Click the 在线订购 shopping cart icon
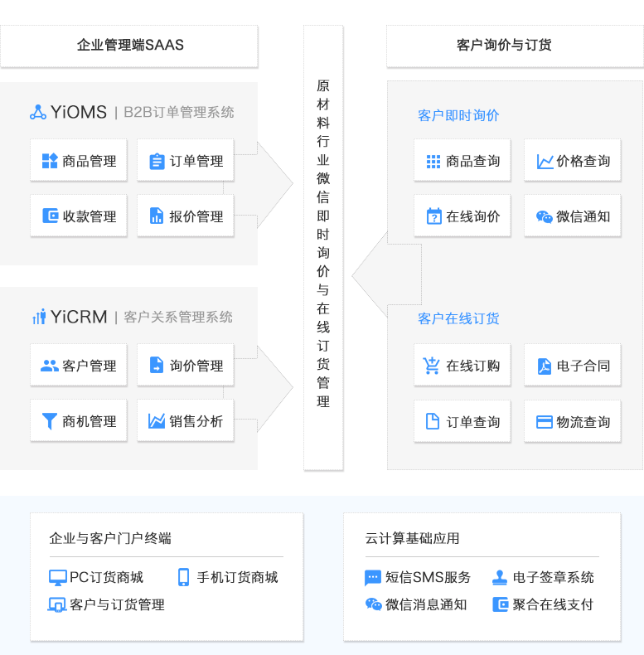The image size is (644, 655). pyautogui.click(x=431, y=366)
